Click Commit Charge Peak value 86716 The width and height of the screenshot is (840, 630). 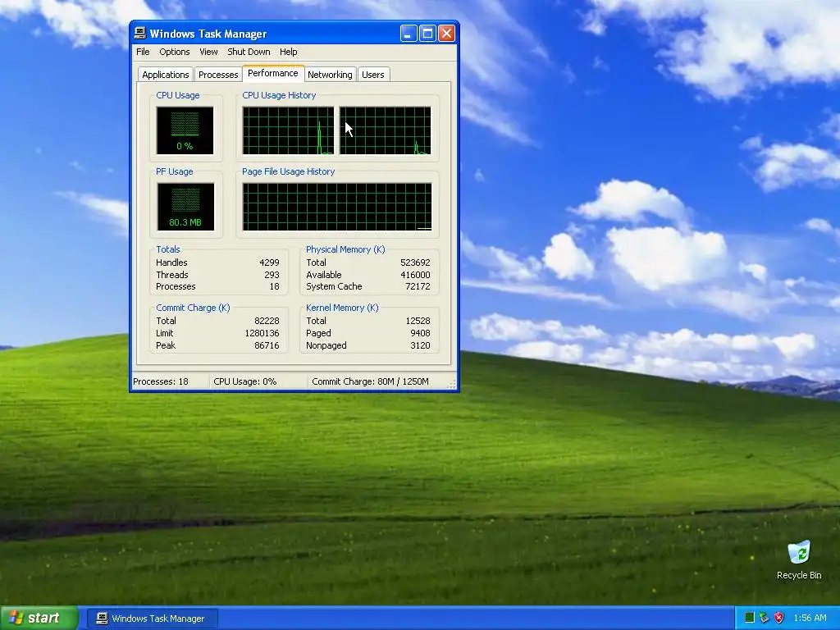[x=267, y=345]
